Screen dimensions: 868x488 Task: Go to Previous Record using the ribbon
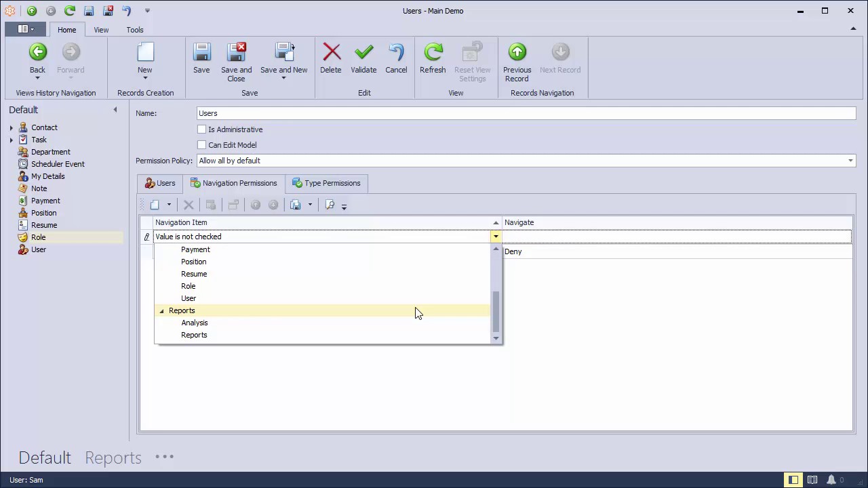pyautogui.click(x=517, y=62)
